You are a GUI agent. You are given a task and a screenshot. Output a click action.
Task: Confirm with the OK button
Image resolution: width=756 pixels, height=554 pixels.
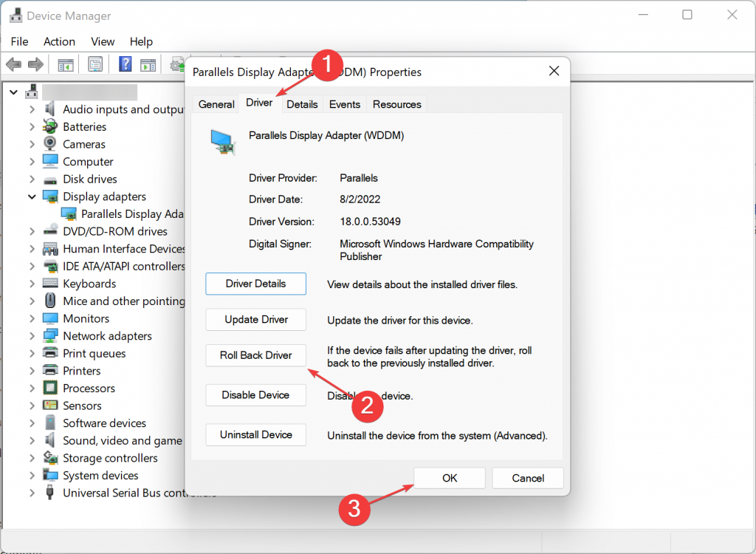tap(450, 478)
